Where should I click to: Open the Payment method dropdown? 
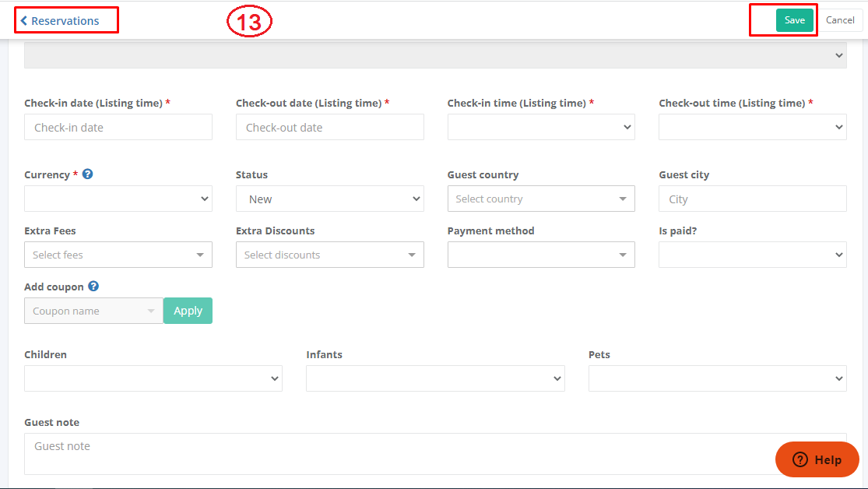pyautogui.click(x=541, y=255)
